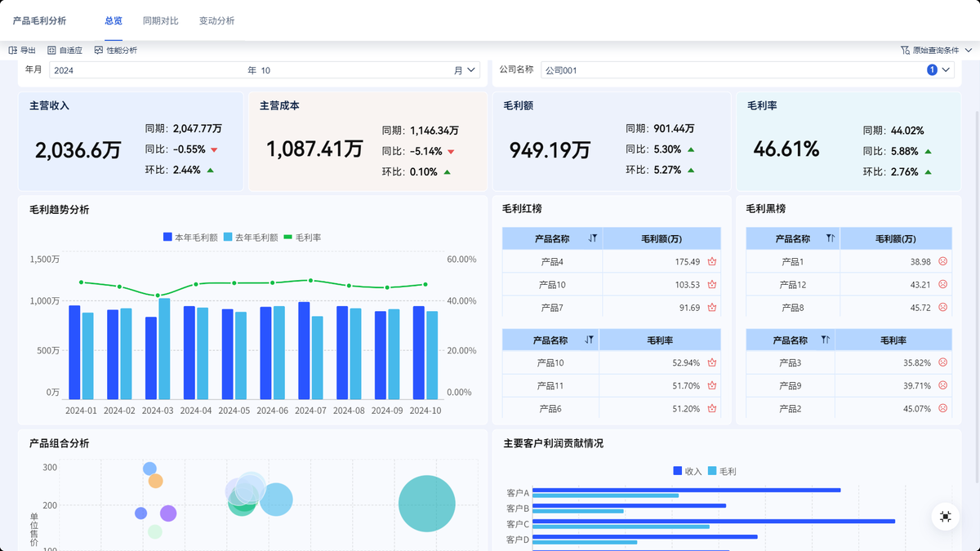Toggle 本年毛利额 legend series
980x551 pixels.
190,238
